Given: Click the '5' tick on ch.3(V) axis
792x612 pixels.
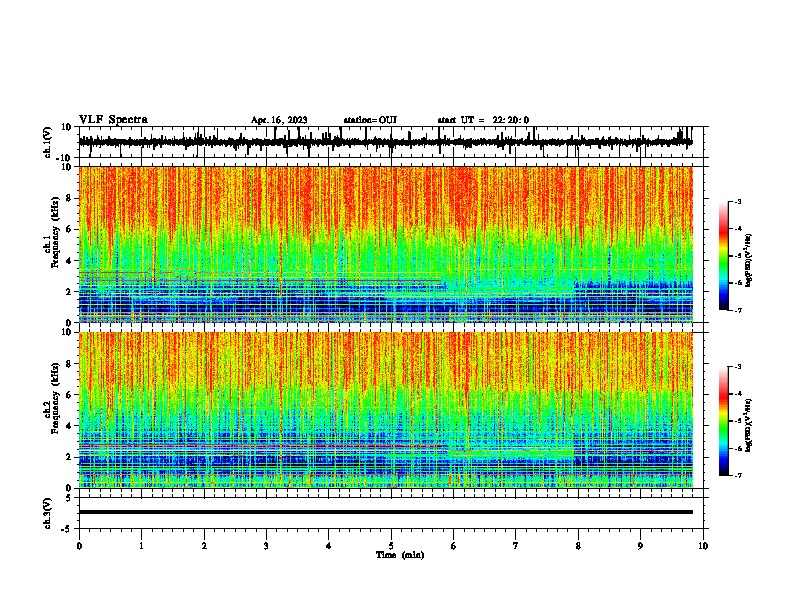Looking at the screenshot, I should click(69, 498).
